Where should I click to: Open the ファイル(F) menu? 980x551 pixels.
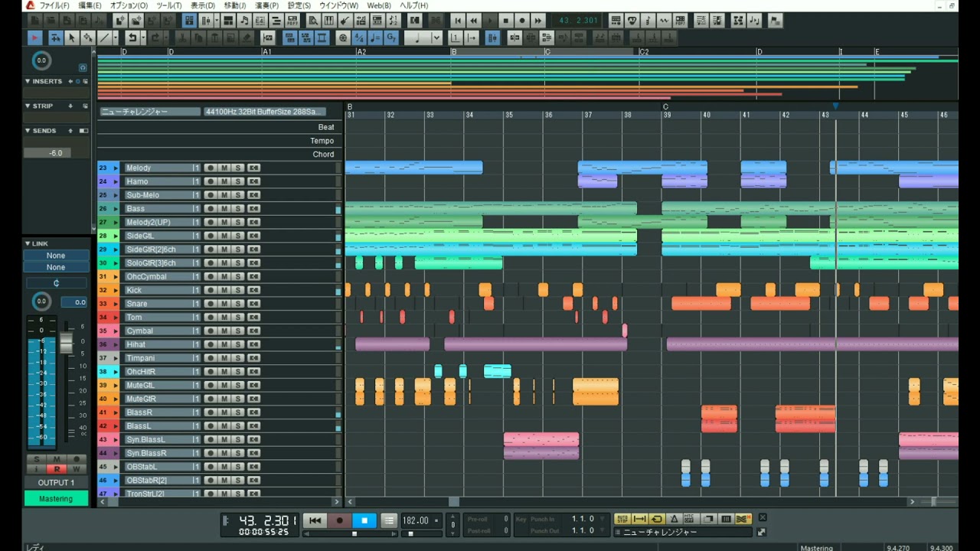pyautogui.click(x=54, y=5)
